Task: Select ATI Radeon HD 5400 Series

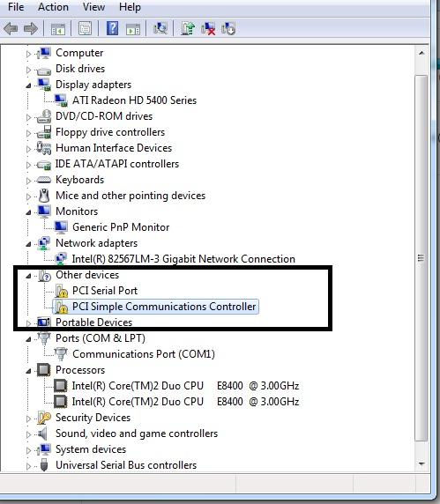Action: coord(134,100)
